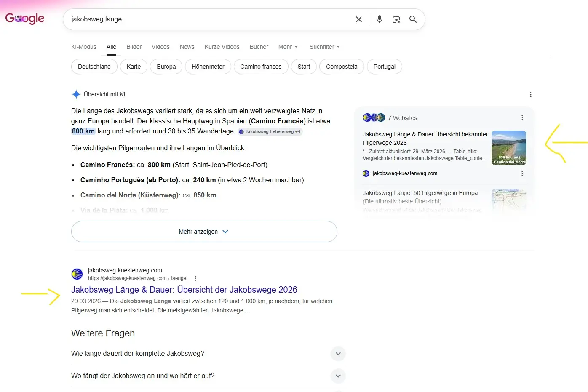Open Jakobsweg-Lebensweg +4 source chip
Image resolution: width=588 pixels, height=392 pixels.
point(270,132)
